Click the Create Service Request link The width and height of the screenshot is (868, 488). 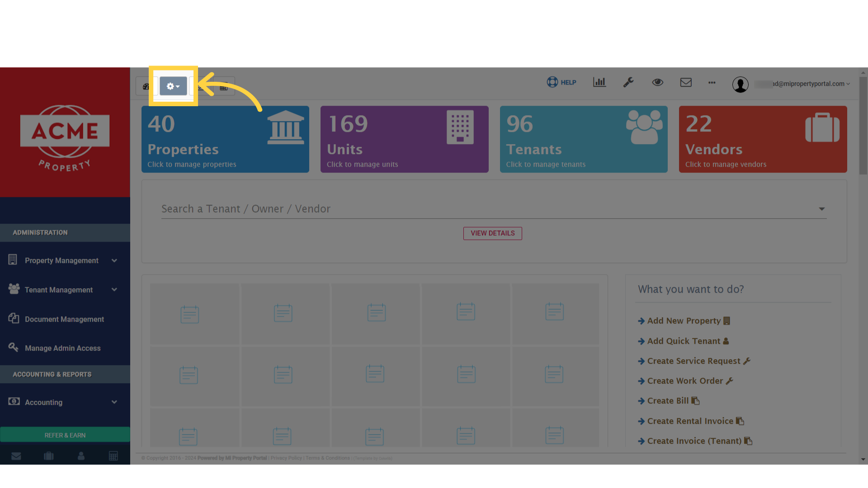[694, 361]
